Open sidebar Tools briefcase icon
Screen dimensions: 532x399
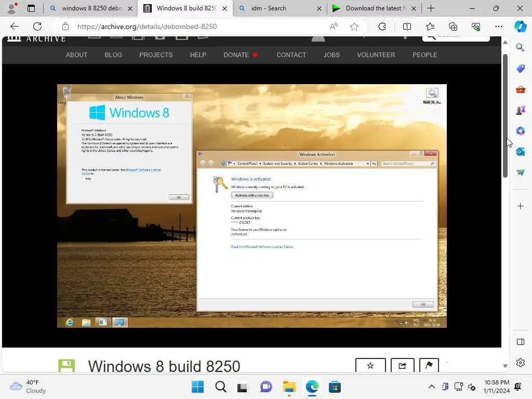(520, 89)
